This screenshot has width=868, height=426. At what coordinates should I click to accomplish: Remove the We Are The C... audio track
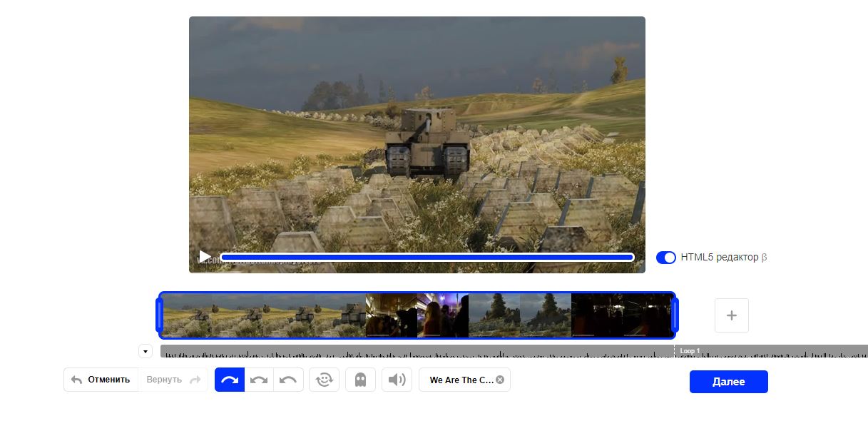pyautogui.click(x=500, y=380)
